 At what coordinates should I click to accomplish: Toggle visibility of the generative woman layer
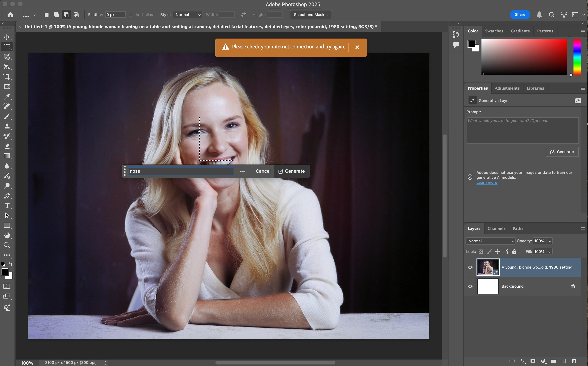coord(470,267)
